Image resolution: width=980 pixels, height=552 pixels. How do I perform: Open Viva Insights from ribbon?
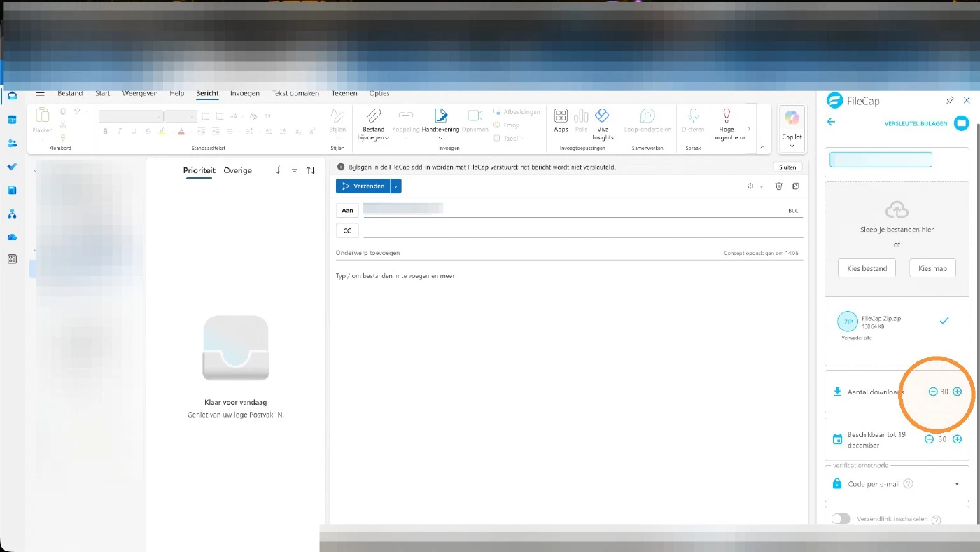tap(602, 125)
